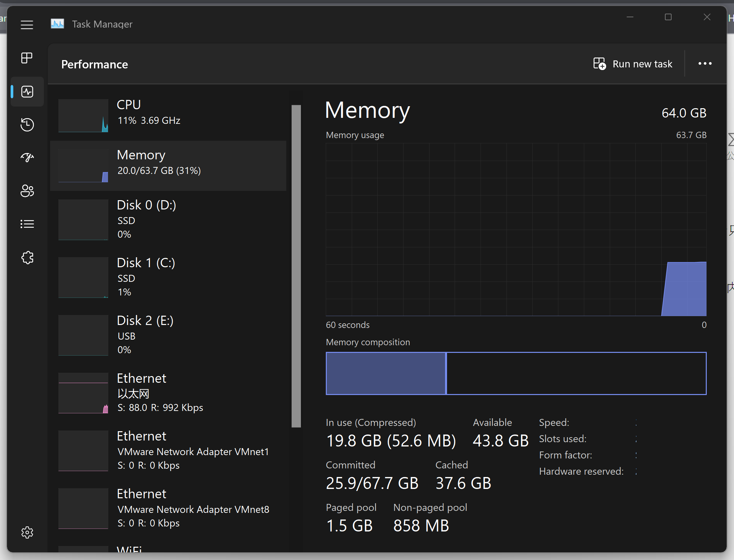Screen dimensions: 734x560
Task: Click Run new task button
Action: [x=633, y=64]
